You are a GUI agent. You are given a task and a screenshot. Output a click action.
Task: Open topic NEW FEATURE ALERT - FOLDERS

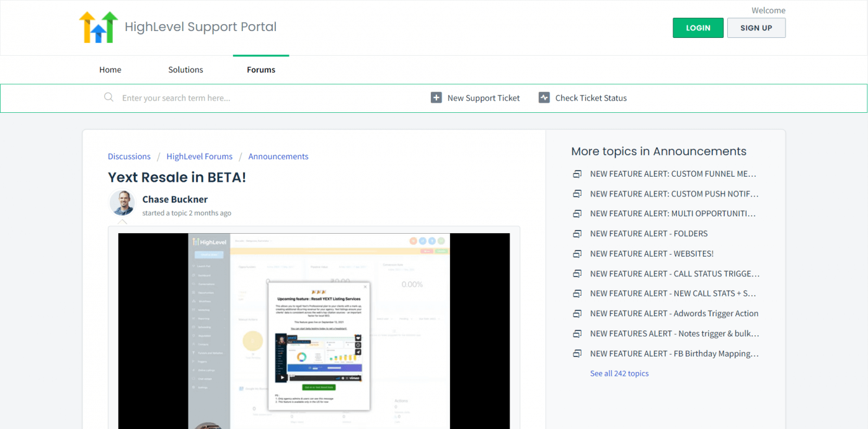tap(649, 234)
